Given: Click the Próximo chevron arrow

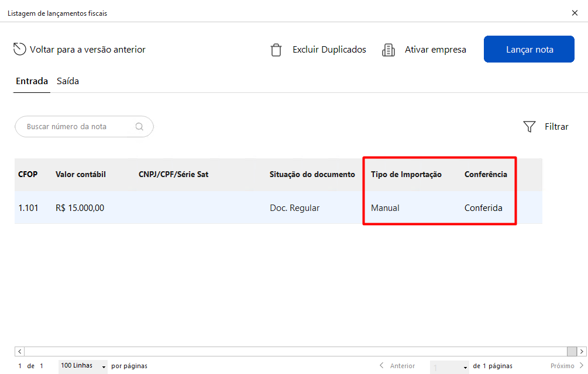Looking at the screenshot, I should tap(581, 365).
